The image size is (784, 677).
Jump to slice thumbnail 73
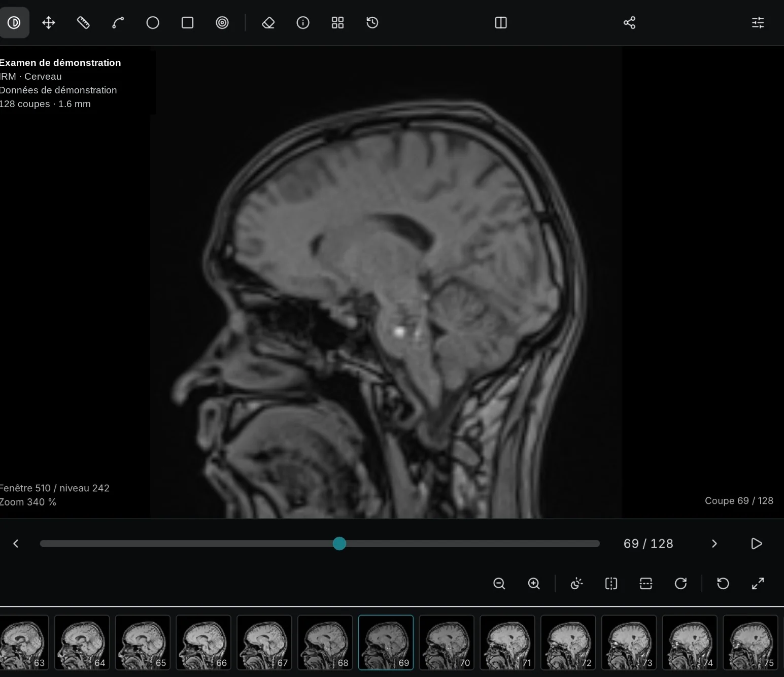point(630,642)
